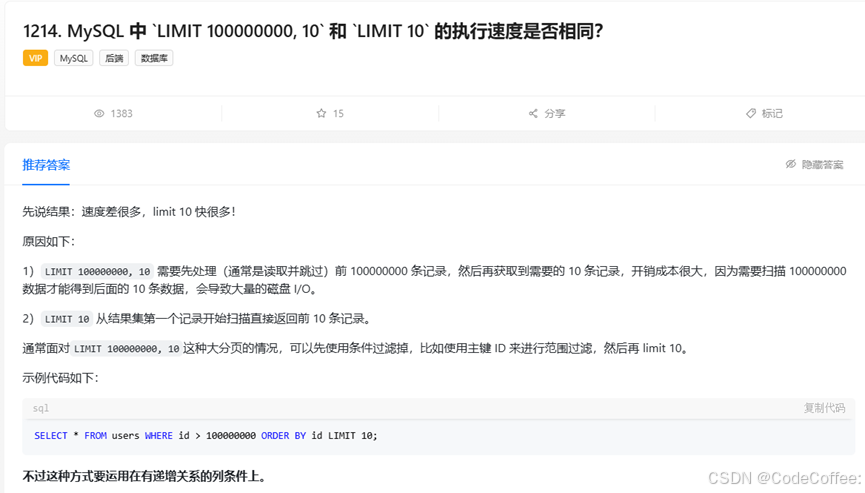Image resolution: width=865 pixels, height=493 pixels.
Task: Click the question title 1214. MySQL 中
Action: tap(313, 31)
